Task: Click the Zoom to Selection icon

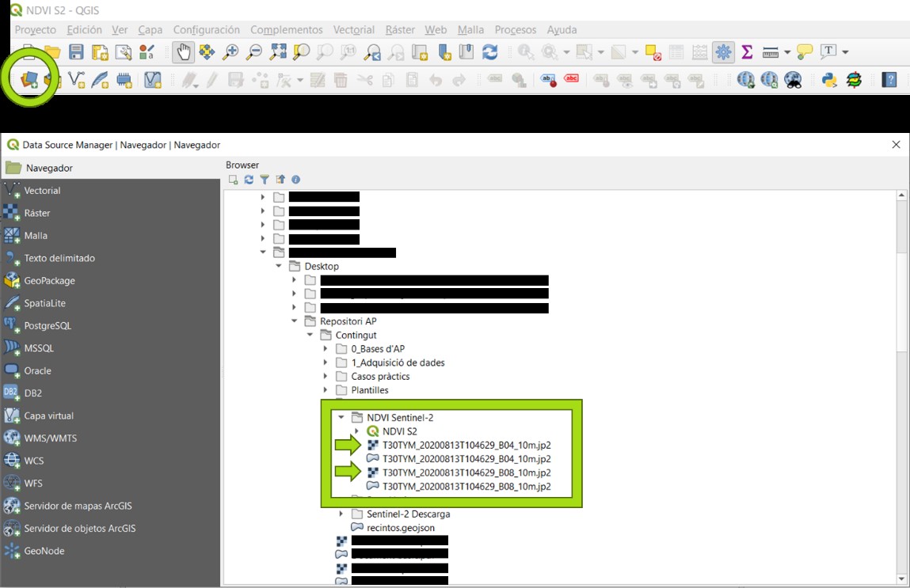Action: tap(301, 52)
